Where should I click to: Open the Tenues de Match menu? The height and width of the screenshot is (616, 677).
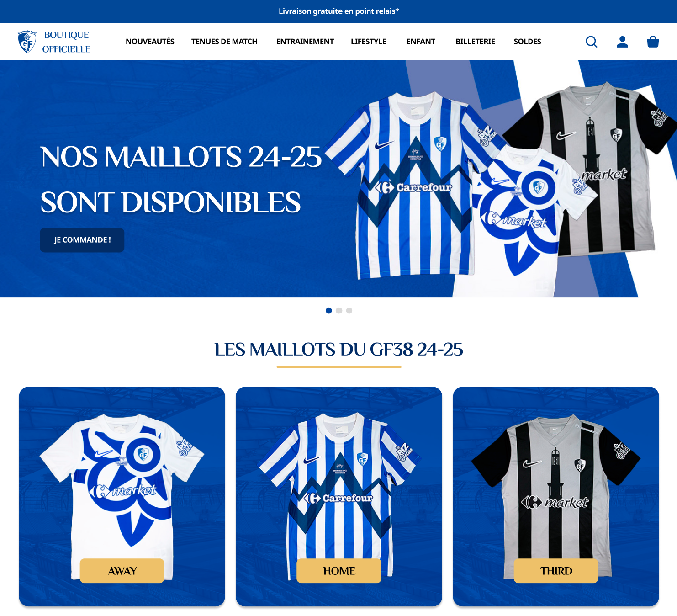224,42
